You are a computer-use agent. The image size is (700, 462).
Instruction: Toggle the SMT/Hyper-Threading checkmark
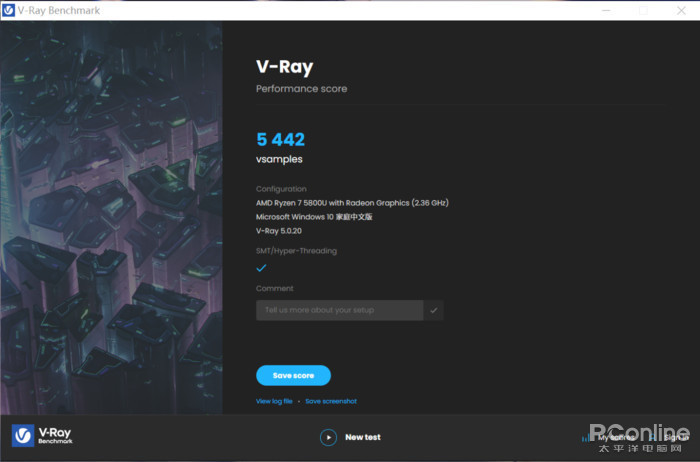coord(261,268)
